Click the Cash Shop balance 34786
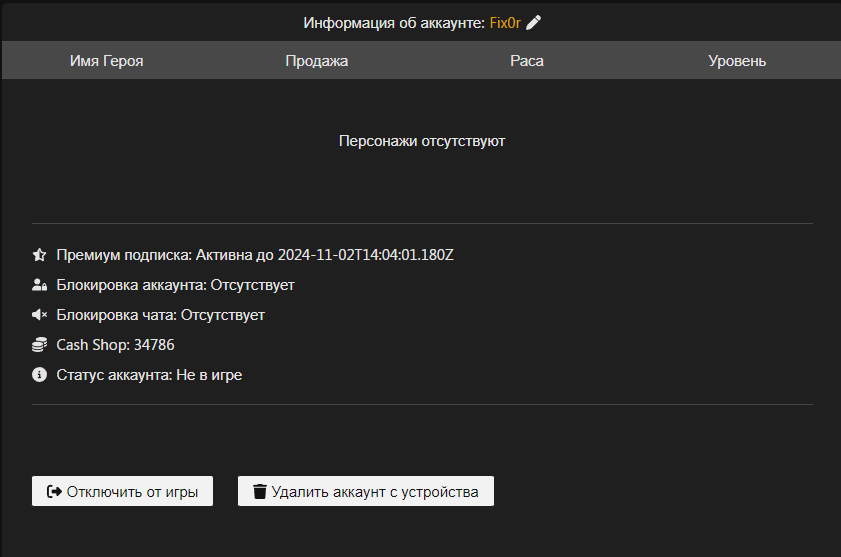Image resolution: width=841 pixels, height=557 pixels. (154, 345)
